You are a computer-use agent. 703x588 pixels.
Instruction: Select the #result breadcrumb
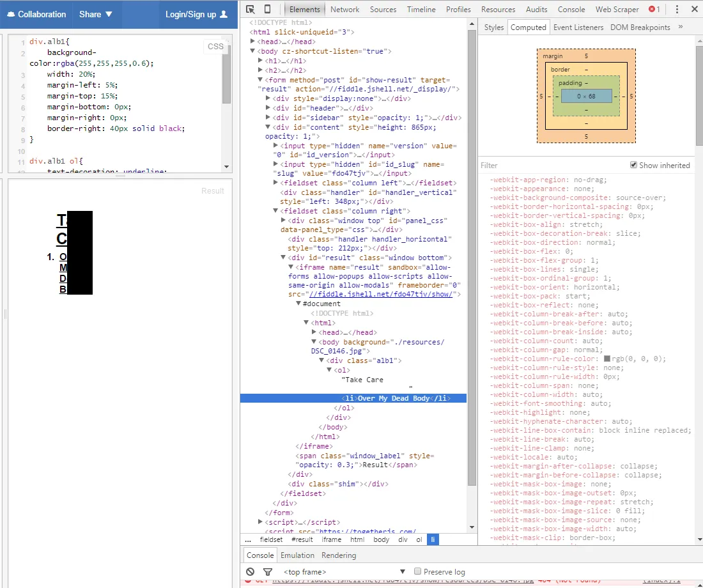click(302, 539)
